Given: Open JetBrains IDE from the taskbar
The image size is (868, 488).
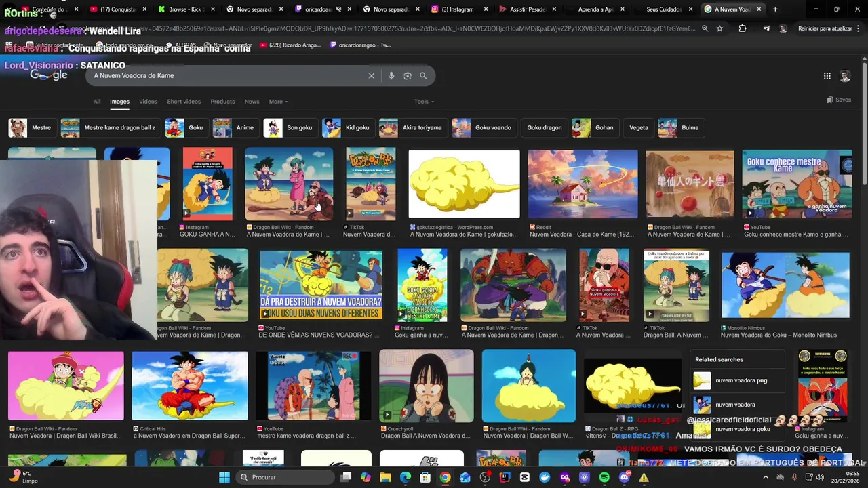Looking at the screenshot, I should point(505,477).
